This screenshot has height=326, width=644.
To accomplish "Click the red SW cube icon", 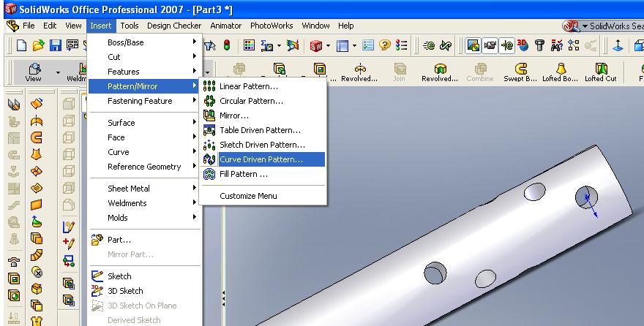I will (x=316, y=45).
